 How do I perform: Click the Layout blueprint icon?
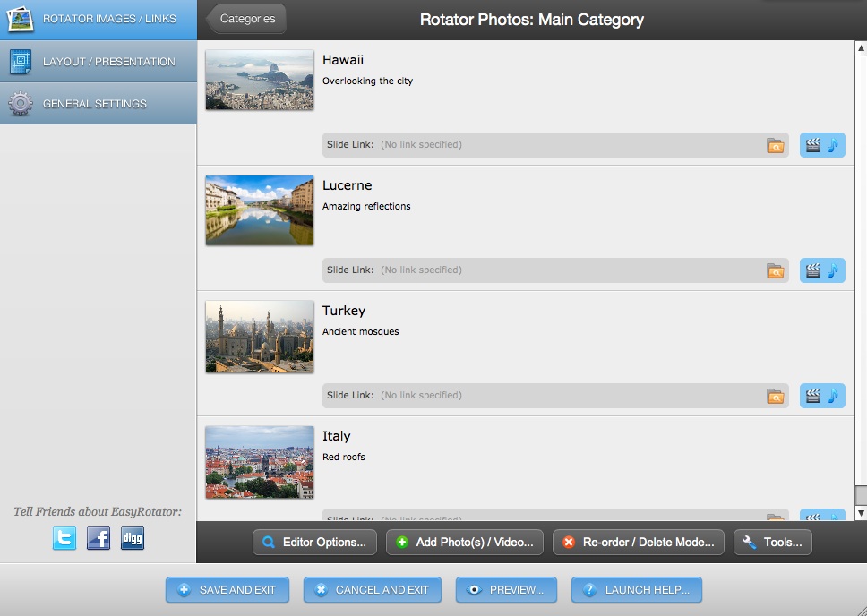click(20, 62)
